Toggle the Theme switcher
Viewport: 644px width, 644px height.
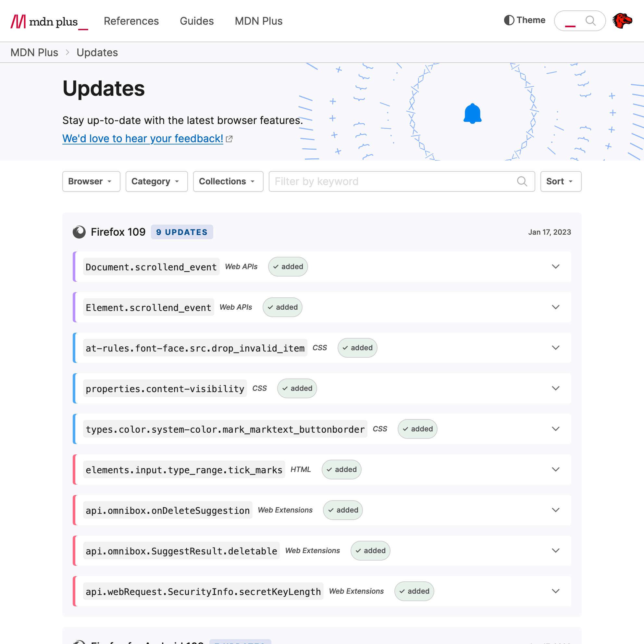(525, 20)
